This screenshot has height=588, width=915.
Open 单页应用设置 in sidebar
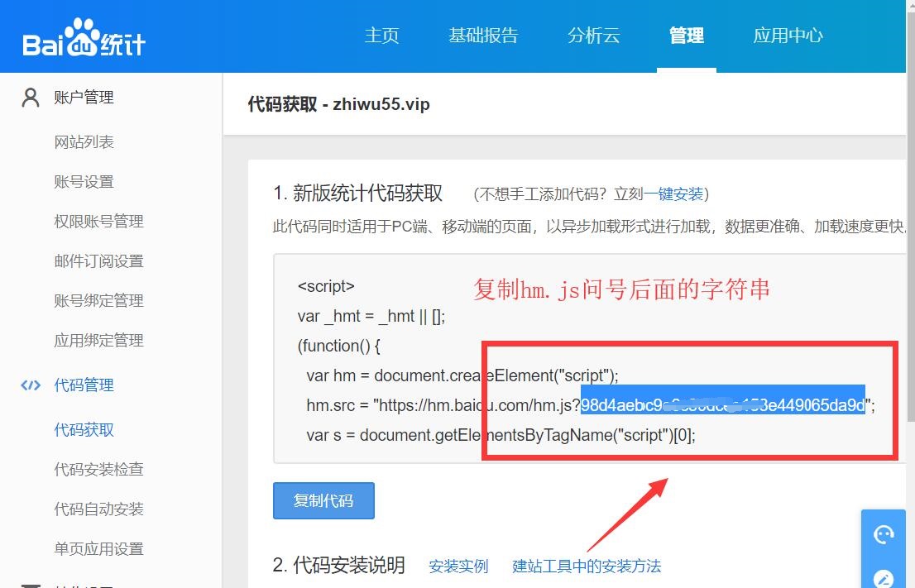(x=98, y=548)
